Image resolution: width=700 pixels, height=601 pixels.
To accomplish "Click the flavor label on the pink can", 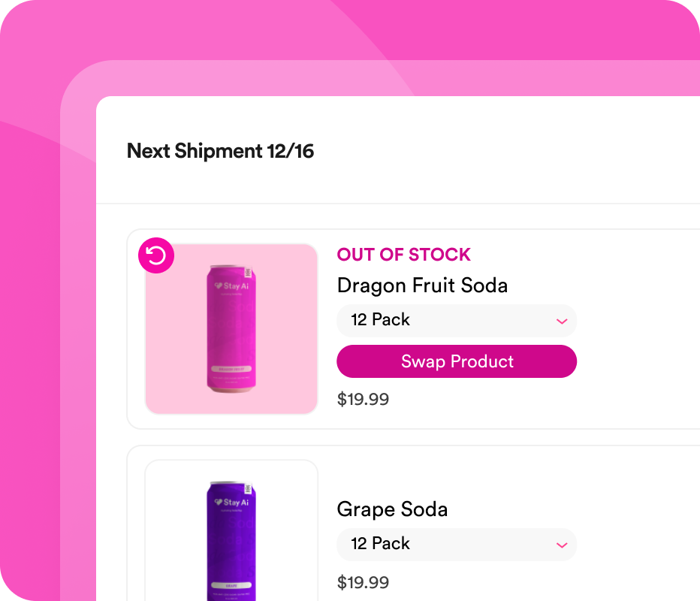I will click(231, 369).
